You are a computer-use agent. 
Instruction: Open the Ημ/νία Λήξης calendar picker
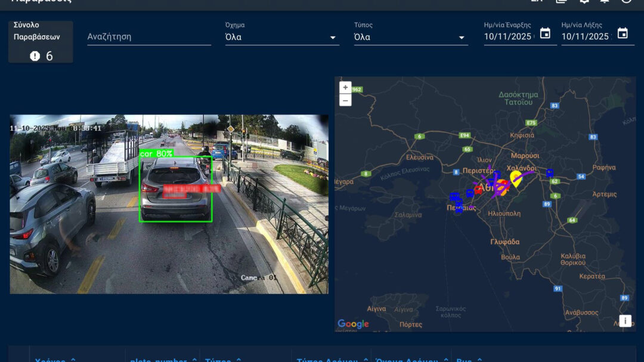click(x=623, y=34)
